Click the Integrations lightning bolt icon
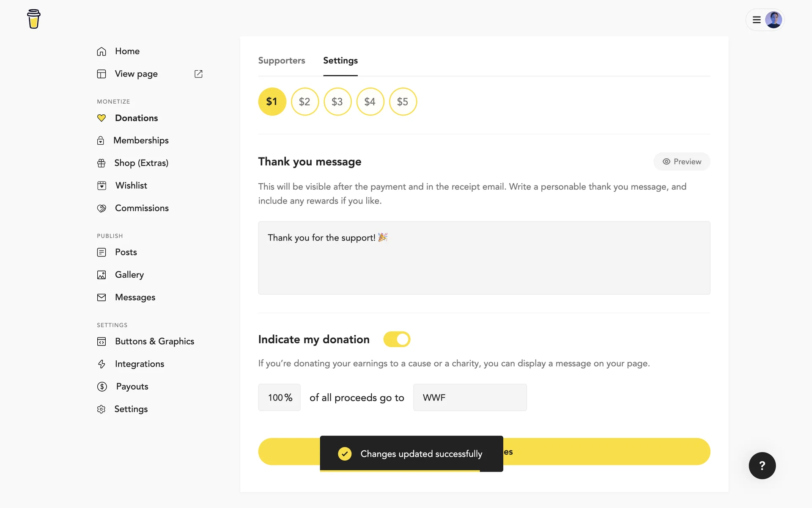The height and width of the screenshot is (508, 812). 101,364
